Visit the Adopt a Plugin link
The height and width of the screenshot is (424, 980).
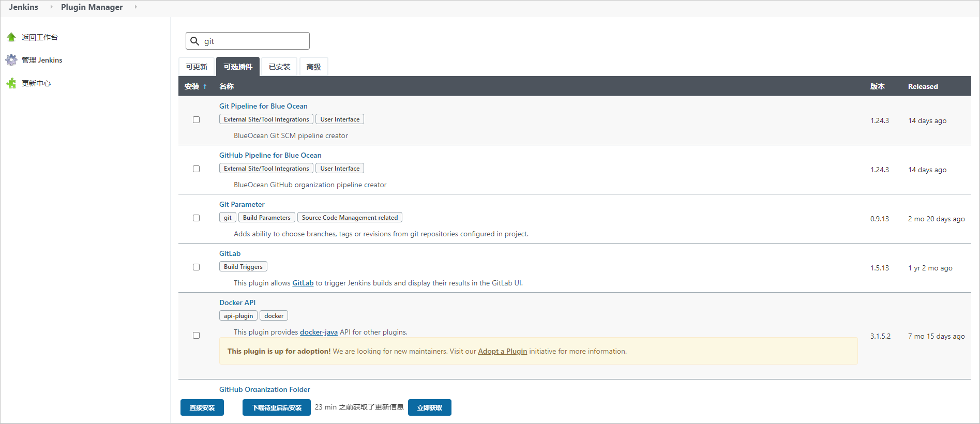pos(503,351)
